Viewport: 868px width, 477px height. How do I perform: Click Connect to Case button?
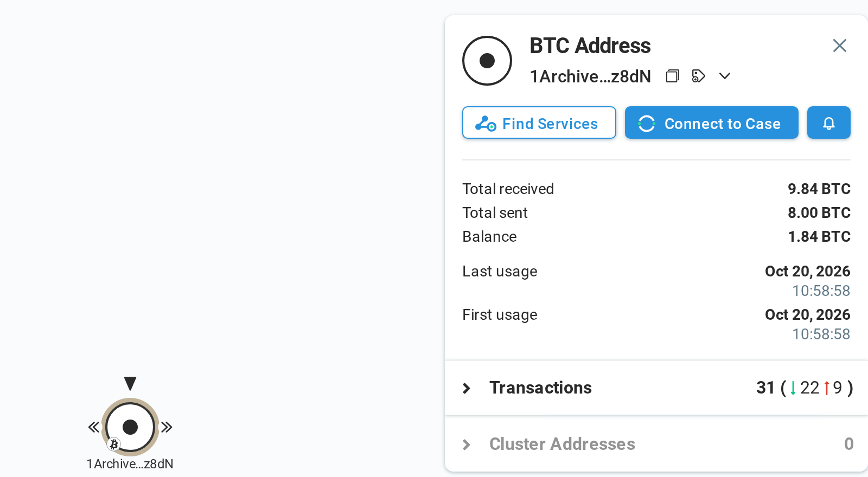[x=711, y=123]
